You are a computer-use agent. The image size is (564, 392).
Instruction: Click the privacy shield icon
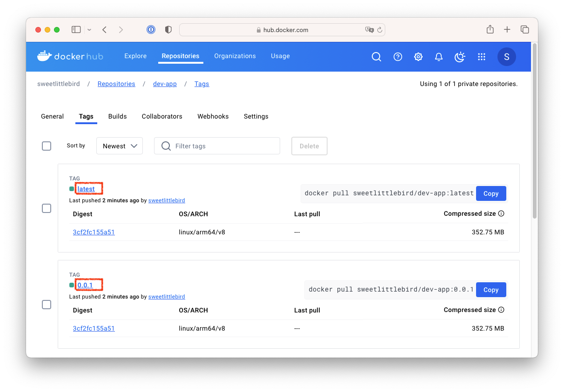pyautogui.click(x=168, y=30)
